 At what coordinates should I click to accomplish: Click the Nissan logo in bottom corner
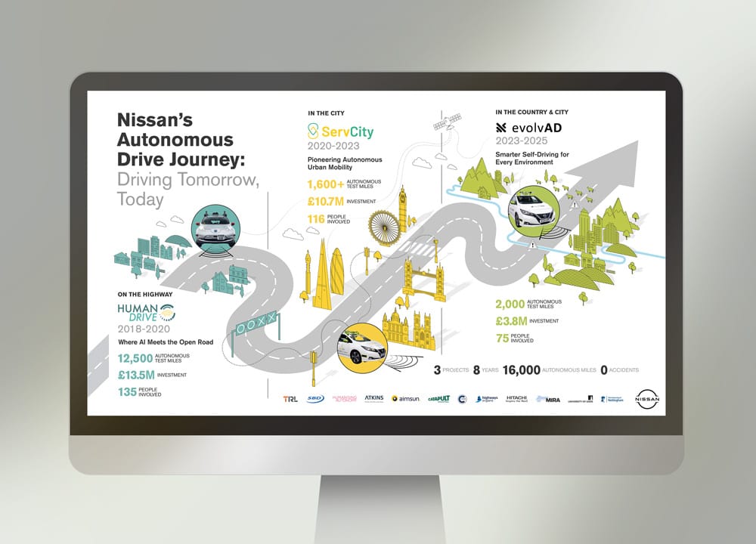[648, 398]
